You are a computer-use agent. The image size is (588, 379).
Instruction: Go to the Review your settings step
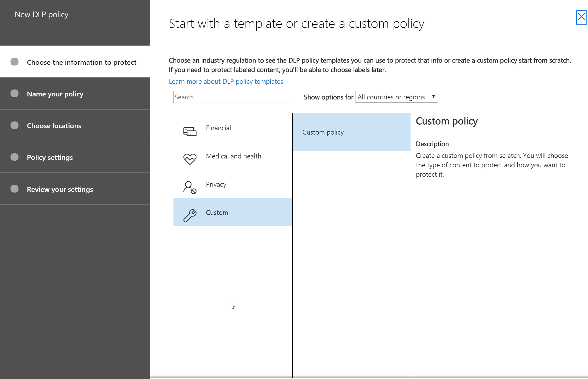coord(60,189)
